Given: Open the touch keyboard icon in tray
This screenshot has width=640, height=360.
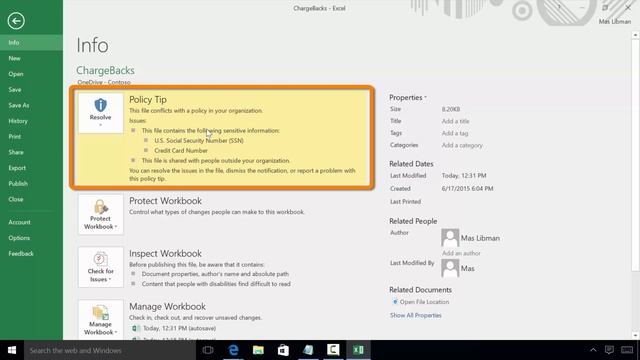Looking at the screenshot, I should (x=627, y=350).
